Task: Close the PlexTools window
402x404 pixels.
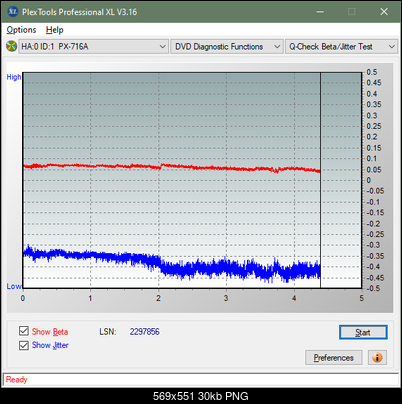Action: pyautogui.click(x=384, y=12)
